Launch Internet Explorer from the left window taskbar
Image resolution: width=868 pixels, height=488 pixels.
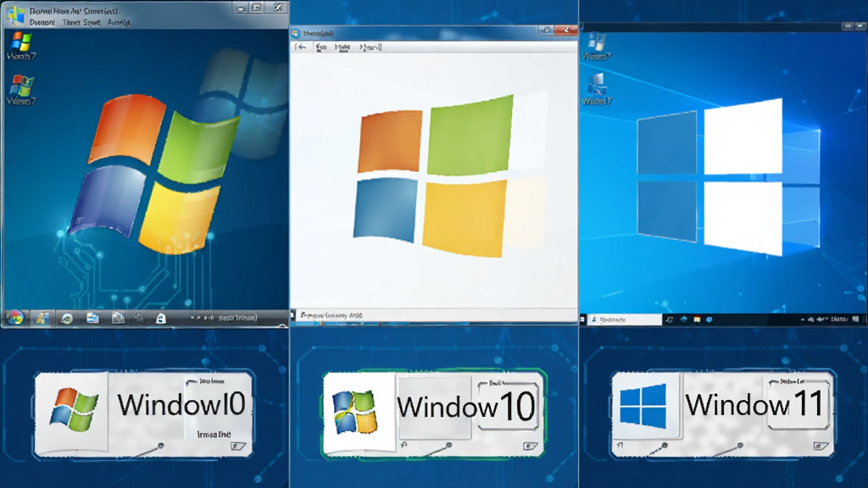[x=67, y=319]
